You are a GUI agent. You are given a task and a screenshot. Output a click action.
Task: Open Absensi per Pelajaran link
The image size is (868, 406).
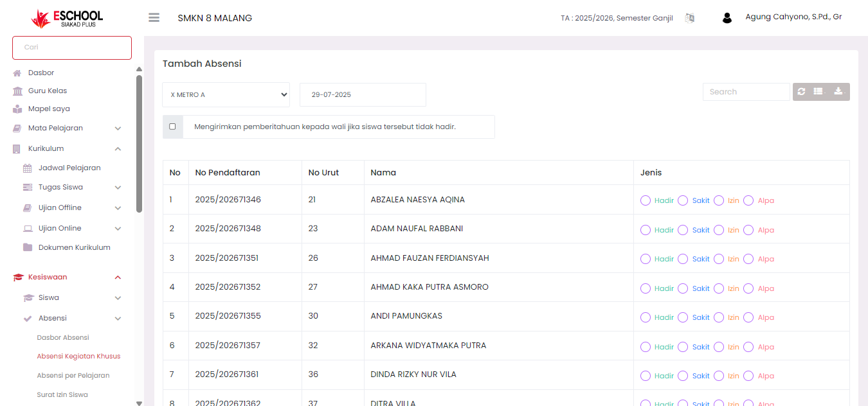[x=73, y=375]
